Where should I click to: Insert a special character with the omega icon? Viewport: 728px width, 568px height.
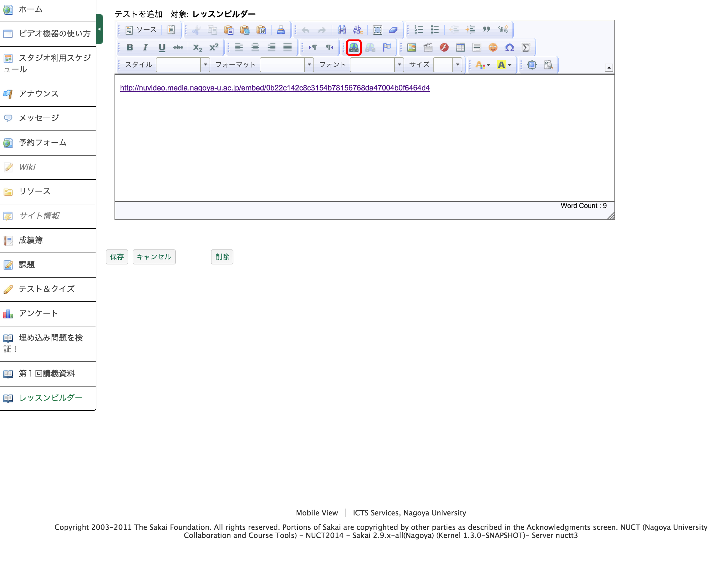(509, 47)
